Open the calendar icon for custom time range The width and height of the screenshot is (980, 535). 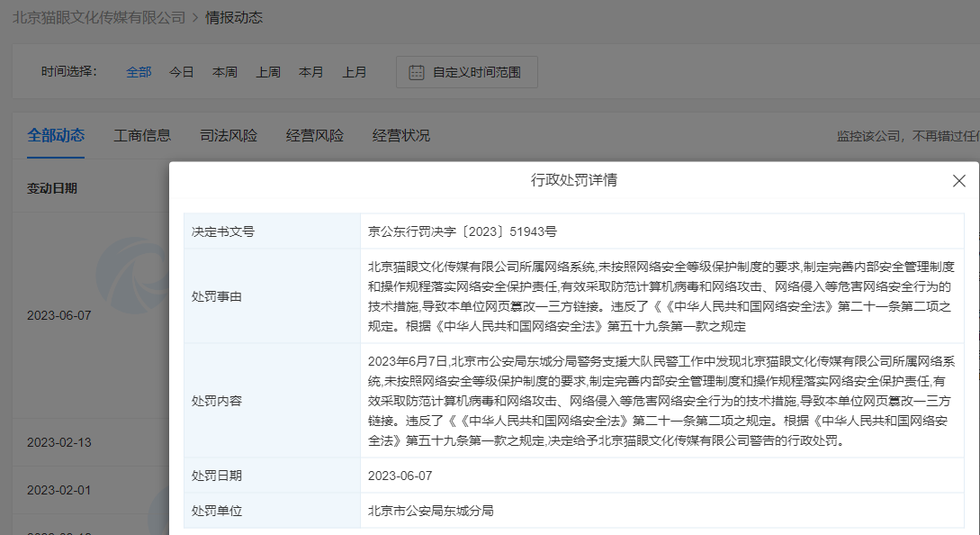point(417,73)
